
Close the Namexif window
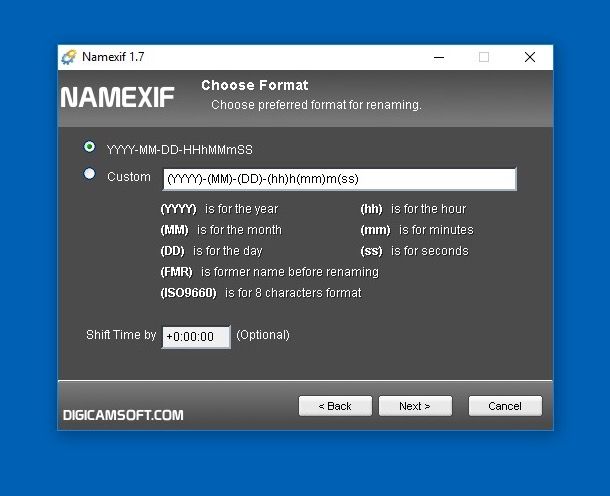coord(530,57)
